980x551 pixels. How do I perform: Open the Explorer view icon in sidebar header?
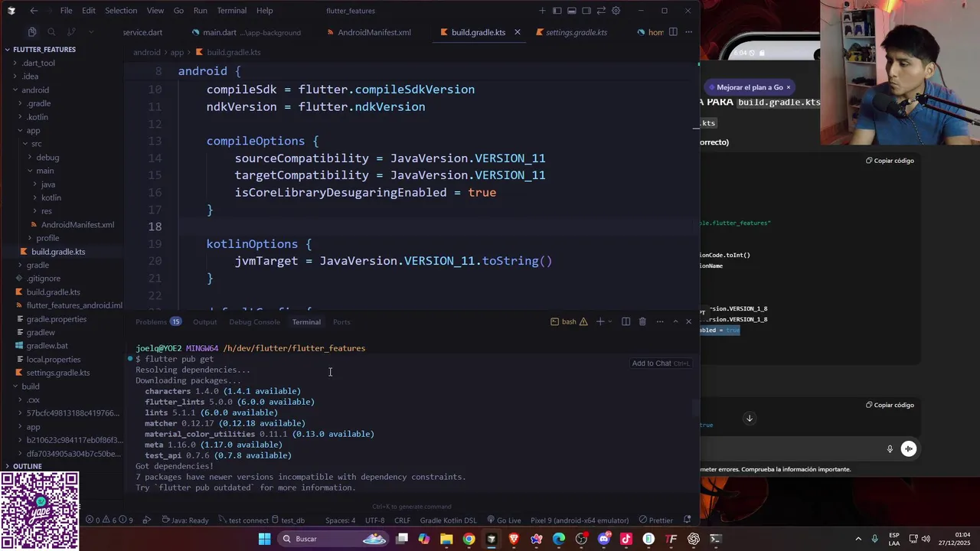click(x=32, y=32)
